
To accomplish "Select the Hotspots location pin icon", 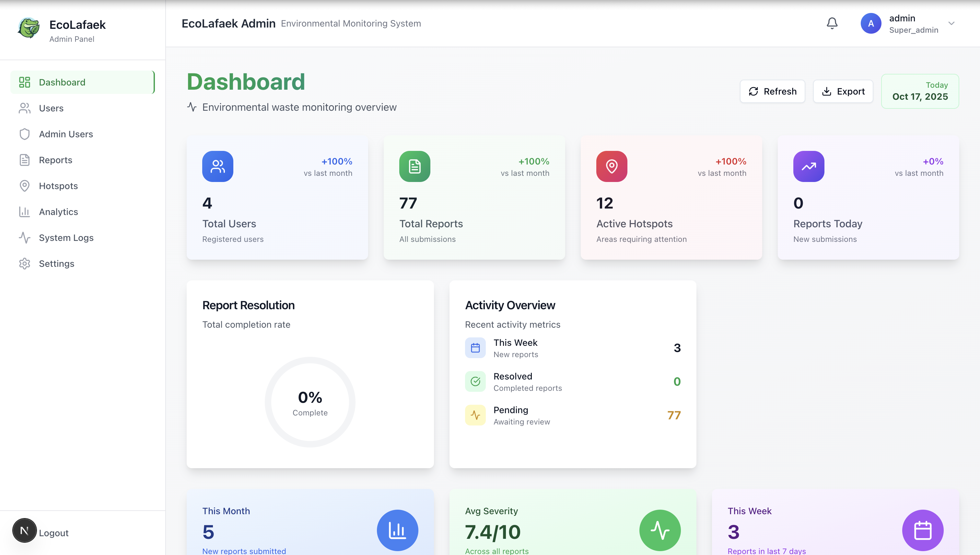I will tap(24, 186).
